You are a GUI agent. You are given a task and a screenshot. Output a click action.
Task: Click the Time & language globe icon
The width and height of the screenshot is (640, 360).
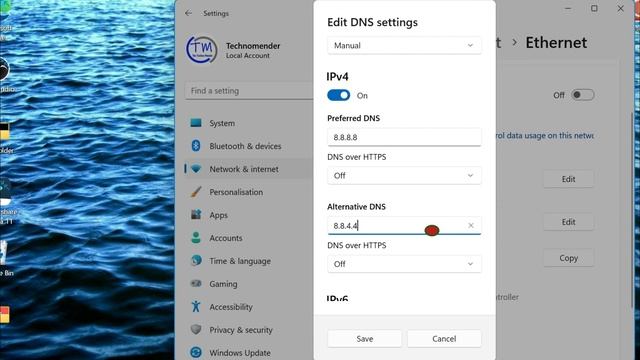[196, 260]
